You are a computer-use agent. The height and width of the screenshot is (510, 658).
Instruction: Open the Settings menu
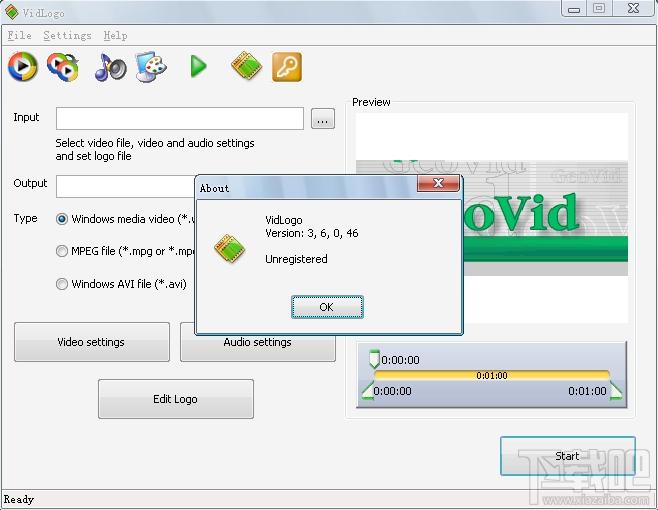coord(67,36)
